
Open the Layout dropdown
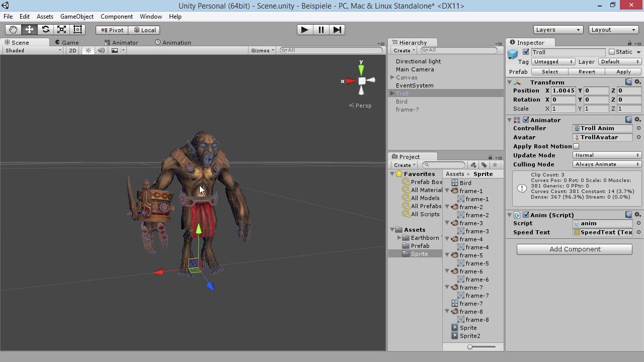(613, 30)
